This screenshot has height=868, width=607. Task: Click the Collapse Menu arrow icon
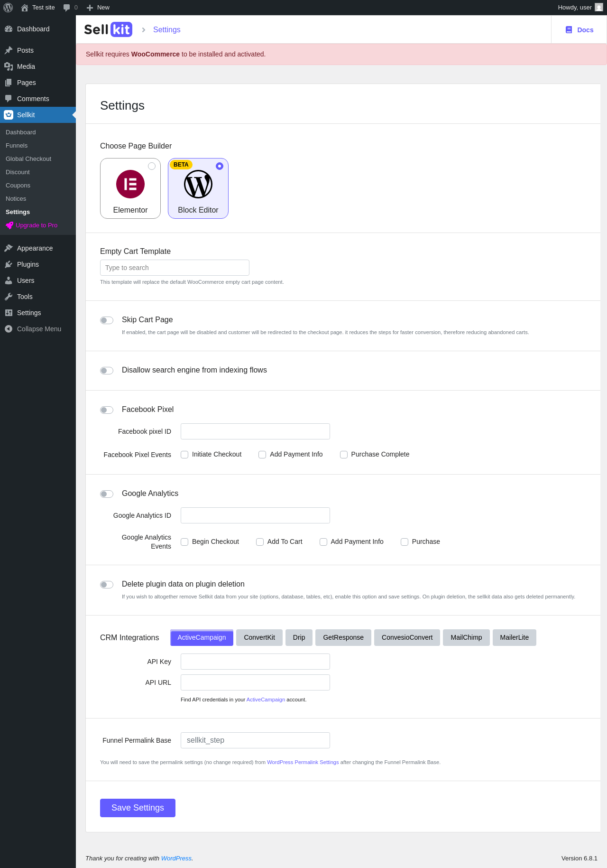coord(9,329)
